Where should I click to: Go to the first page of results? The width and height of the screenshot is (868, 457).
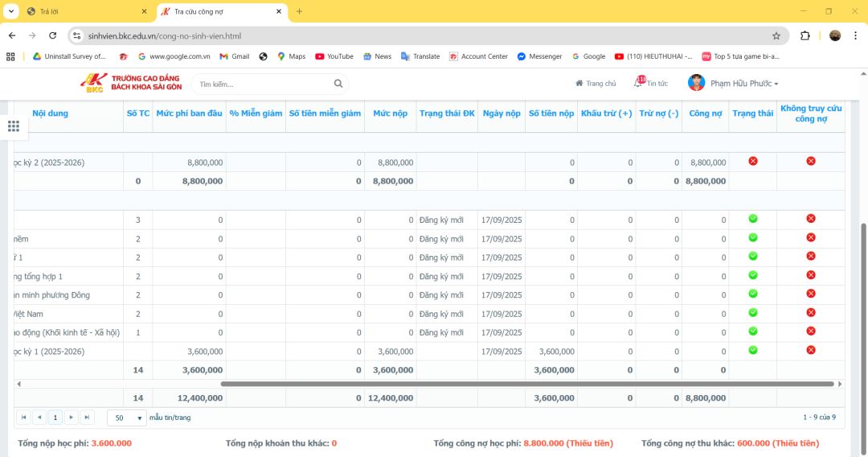(24, 418)
